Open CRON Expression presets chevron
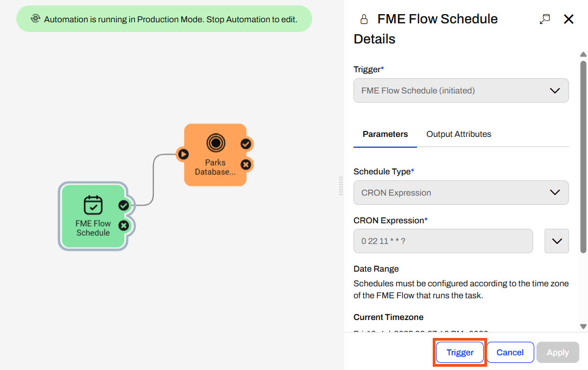Viewport: 588px width, 370px height. (x=557, y=241)
